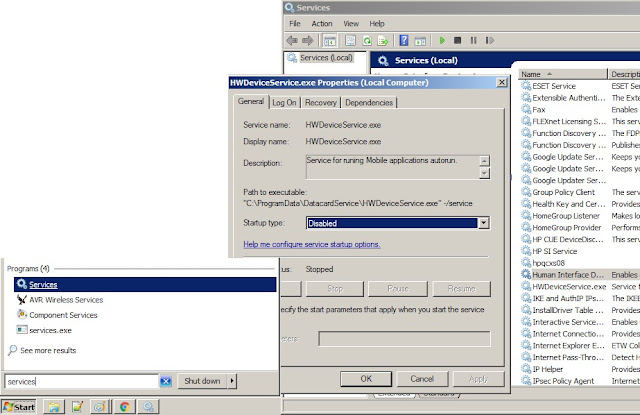Open Help me configure service startup options link

point(312,244)
